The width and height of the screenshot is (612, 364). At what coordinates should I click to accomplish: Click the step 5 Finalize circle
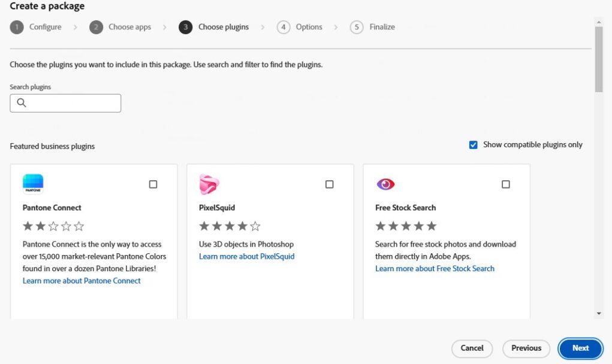pyautogui.click(x=357, y=27)
